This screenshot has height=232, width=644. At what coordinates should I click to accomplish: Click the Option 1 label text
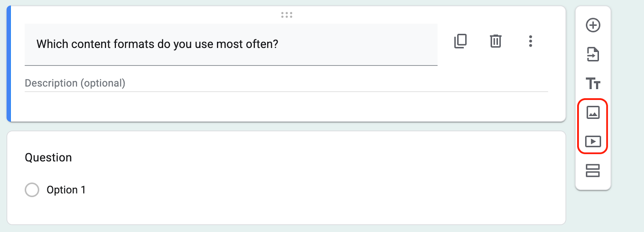(67, 189)
